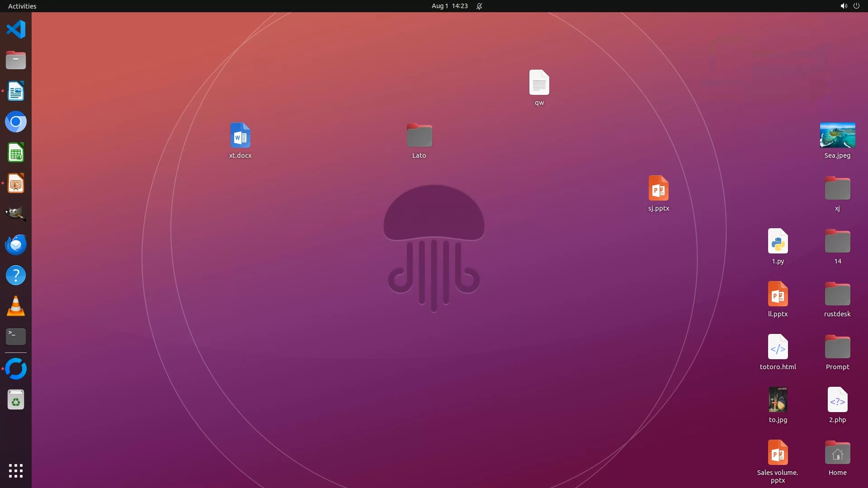Image resolution: width=868 pixels, height=488 pixels.
Task: Launch the Files manager dock icon
Action: pos(16,60)
